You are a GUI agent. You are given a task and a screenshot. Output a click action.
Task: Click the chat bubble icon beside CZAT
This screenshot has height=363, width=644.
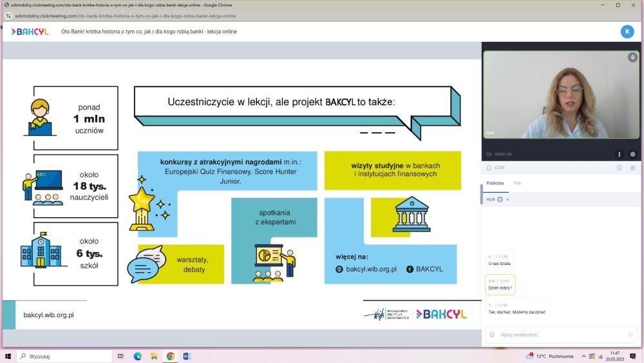coord(489,168)
